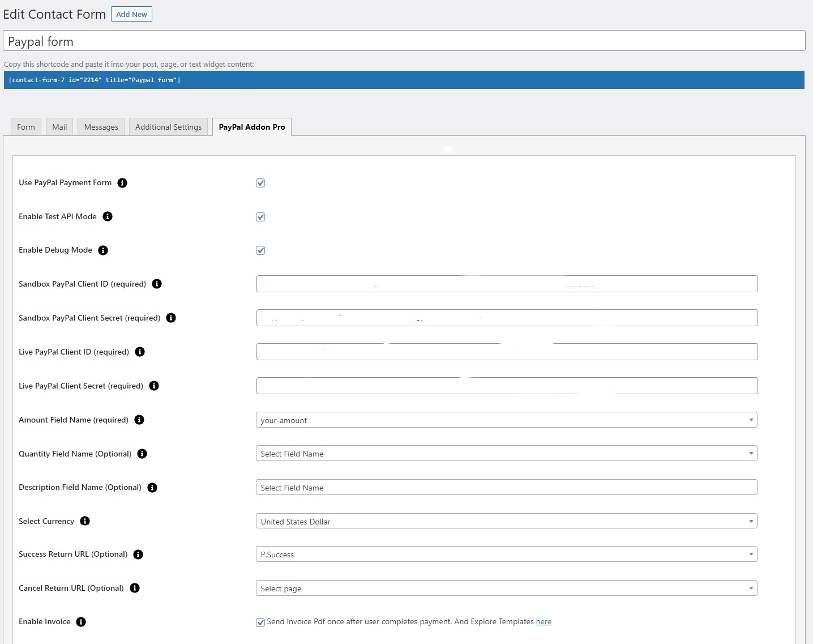Follow the 'here' invoice templates link
813x644 pixels.
544,622
